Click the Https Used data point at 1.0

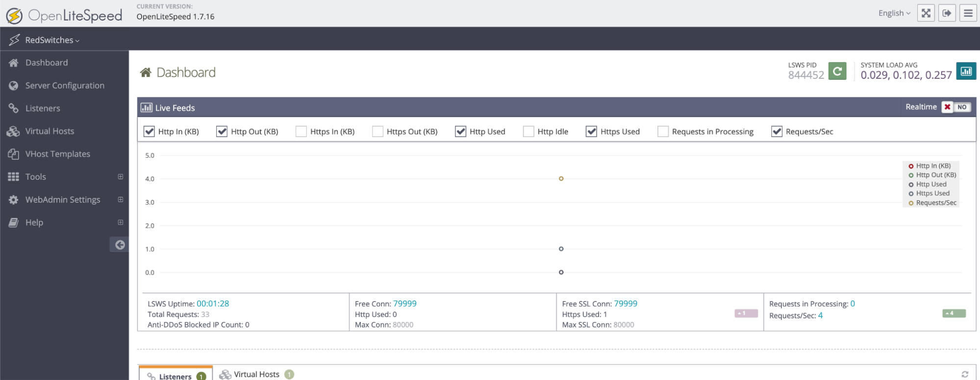tap(561, 249)
